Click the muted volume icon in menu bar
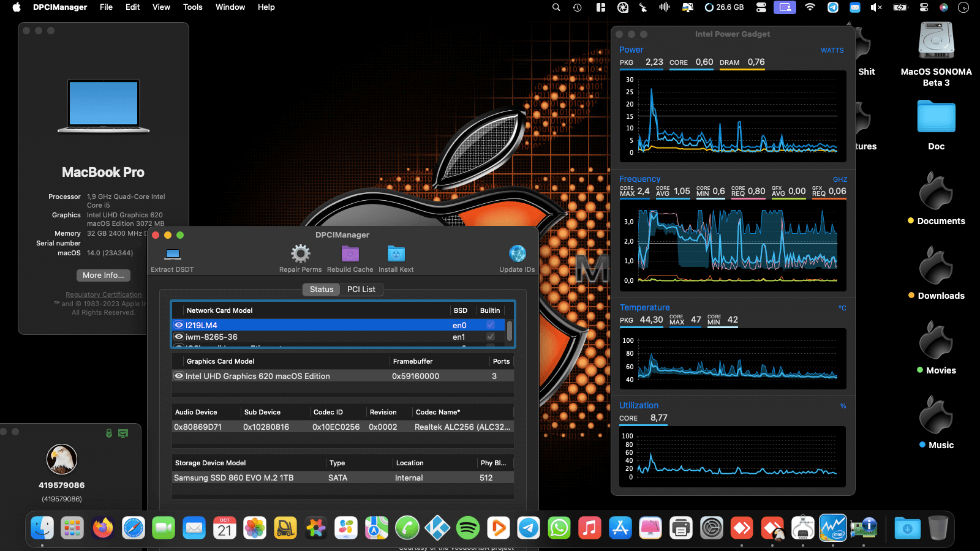Screen dimensions: 980x551 876,7
